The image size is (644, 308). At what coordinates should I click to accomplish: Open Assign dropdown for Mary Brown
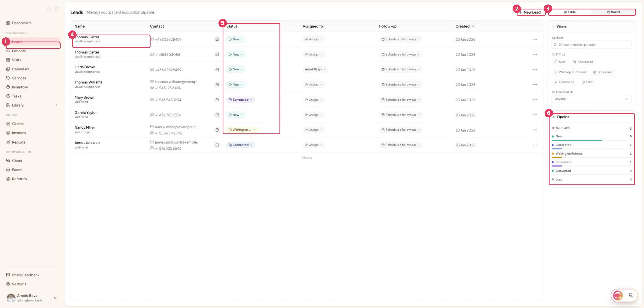coord(314,100)
